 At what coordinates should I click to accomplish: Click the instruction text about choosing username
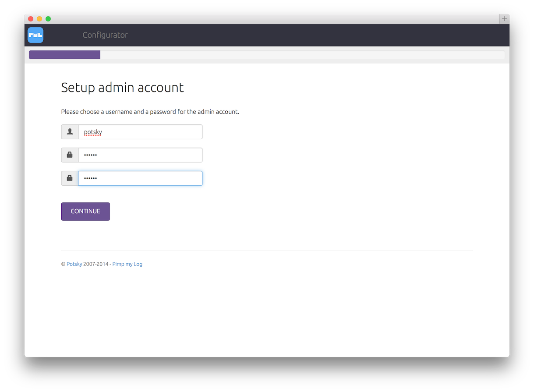pyautogui.click(x=150, y=112)
